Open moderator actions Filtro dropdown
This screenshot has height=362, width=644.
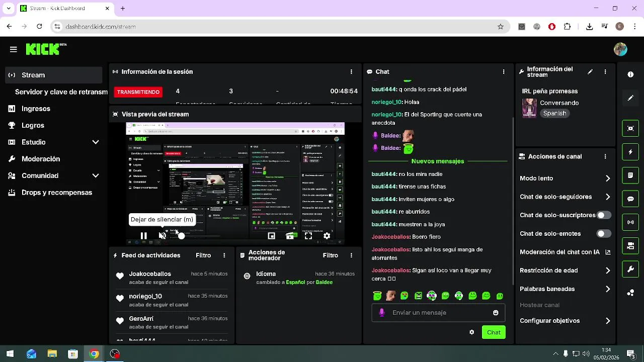point(330,255)
